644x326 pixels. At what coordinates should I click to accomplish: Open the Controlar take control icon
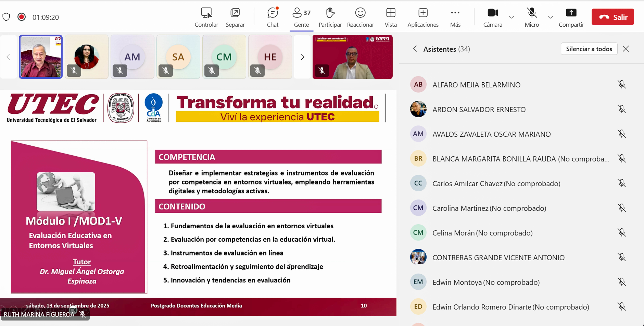[x=206, y=13]
